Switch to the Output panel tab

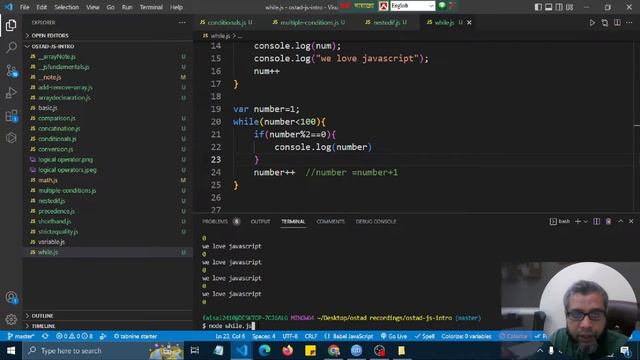(x=260, y=221)
